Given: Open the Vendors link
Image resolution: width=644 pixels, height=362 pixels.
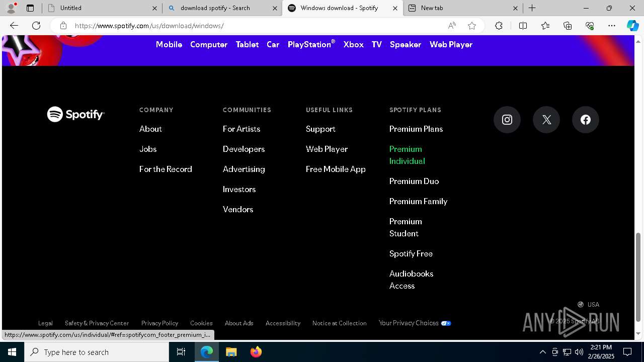Looking at the screenshot, I should [238, 209].
